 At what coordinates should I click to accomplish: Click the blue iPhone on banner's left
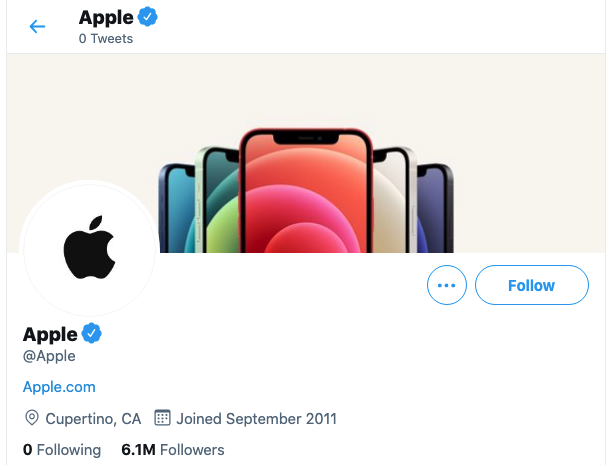pos(177,210)
